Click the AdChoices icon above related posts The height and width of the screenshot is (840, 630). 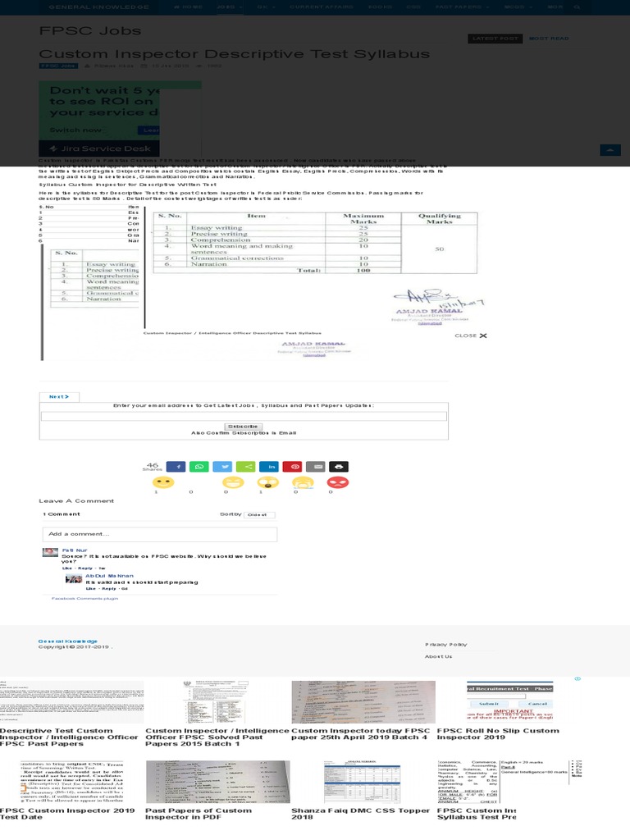coord(577,678)
